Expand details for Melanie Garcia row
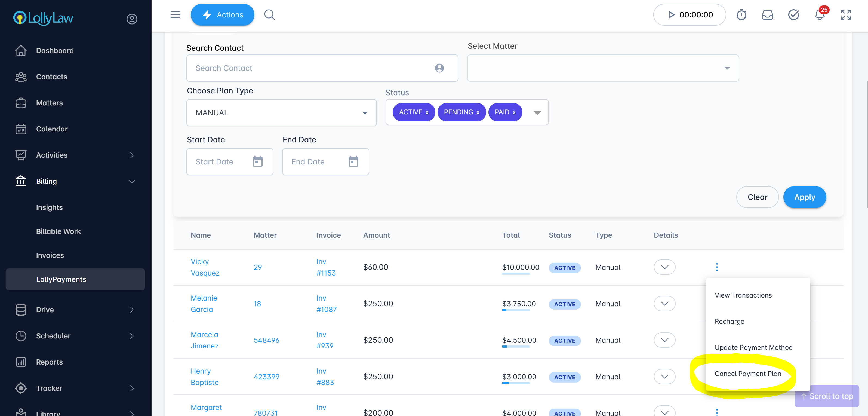868x416 pixels. click(664, 303)
